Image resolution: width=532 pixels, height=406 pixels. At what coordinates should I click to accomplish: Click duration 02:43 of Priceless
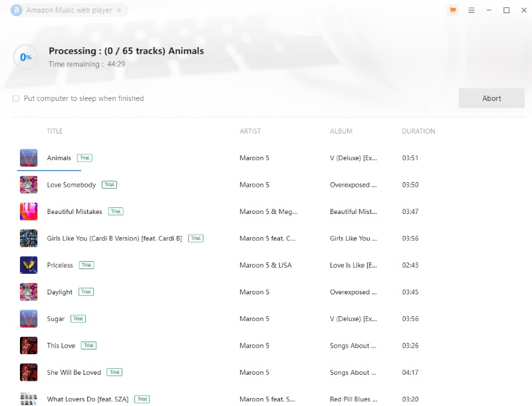coord(410,265)
